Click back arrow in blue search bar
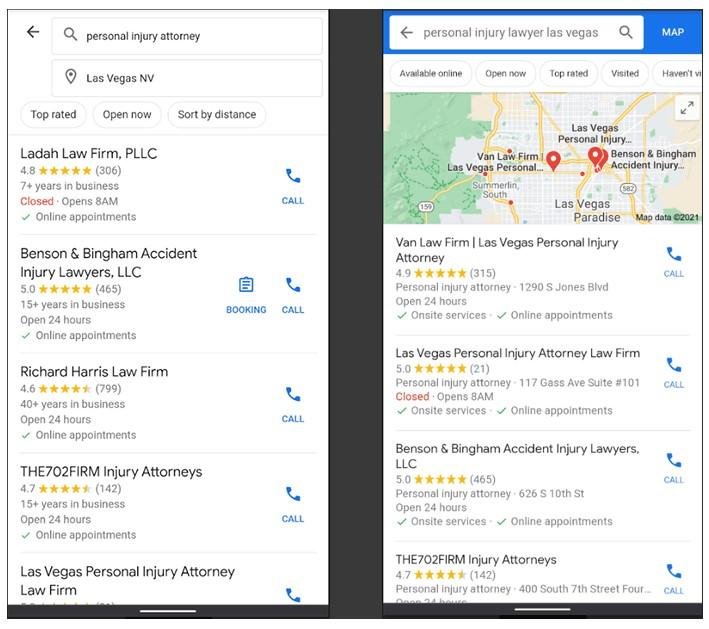This screenshot has height=629, width=709. click(x=406, y=32)
